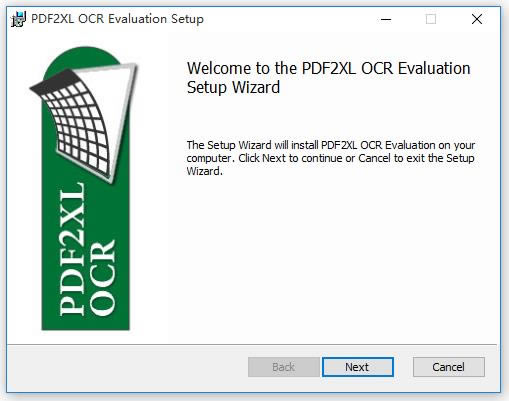Click the vertical PDF2XL text on the banner
This screenshot has height=401, width=509.
click(x=72, y=249)
